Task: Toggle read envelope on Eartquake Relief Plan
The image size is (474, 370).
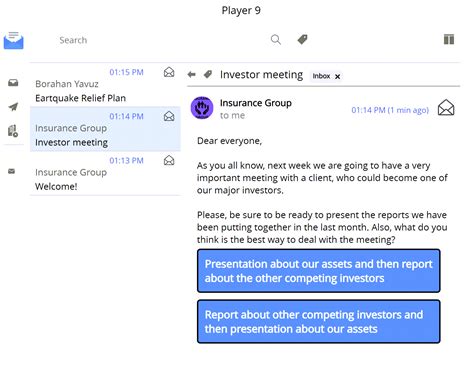Action: [169, 72]
